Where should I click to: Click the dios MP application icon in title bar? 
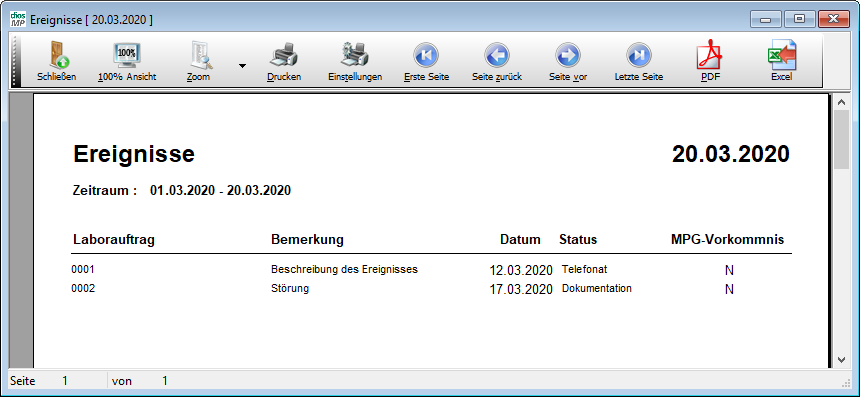[x=18, y=19]
